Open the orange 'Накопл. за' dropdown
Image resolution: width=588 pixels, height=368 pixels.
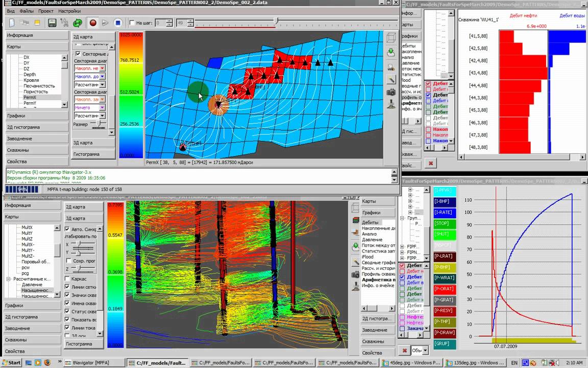(x=102, y=100)
